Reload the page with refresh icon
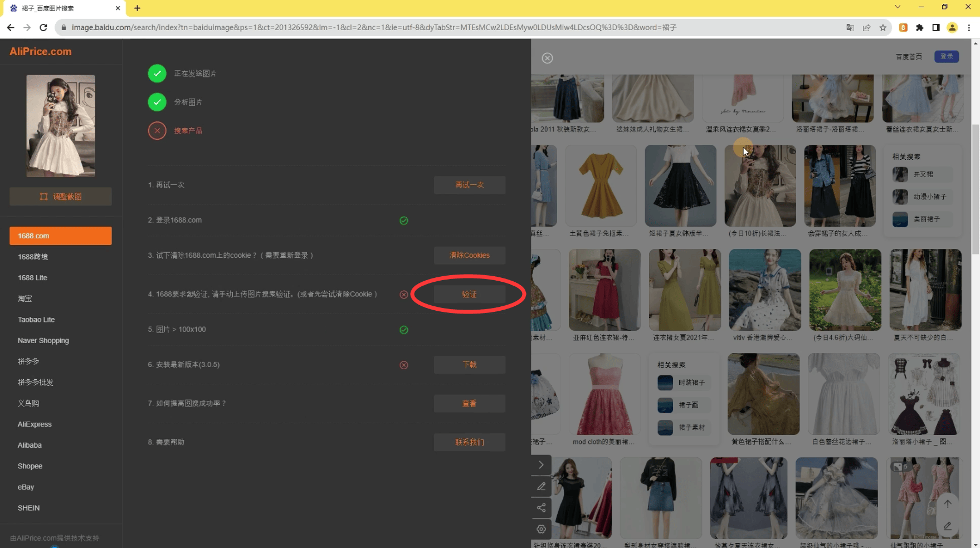Image resolution: width=980 pixels, height=548 pixels. pos(43,27)
